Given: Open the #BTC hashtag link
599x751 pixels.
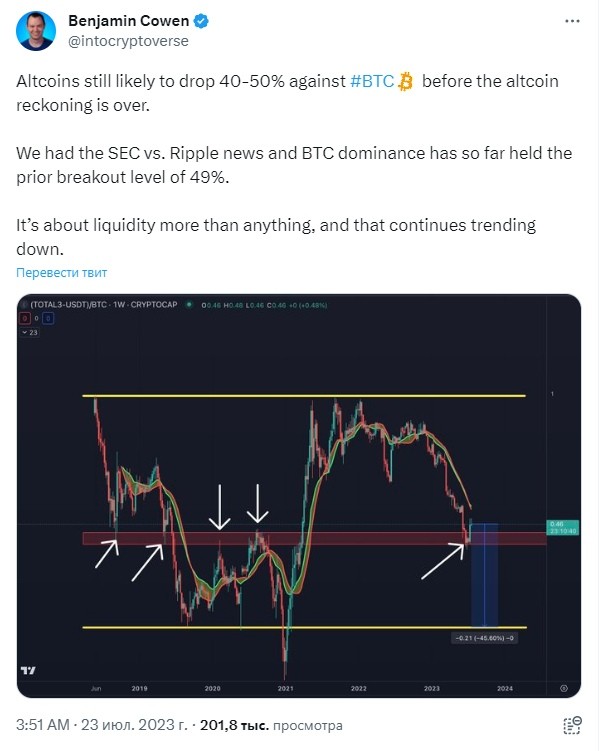Looking at the screenshot, I should point(372,81).
